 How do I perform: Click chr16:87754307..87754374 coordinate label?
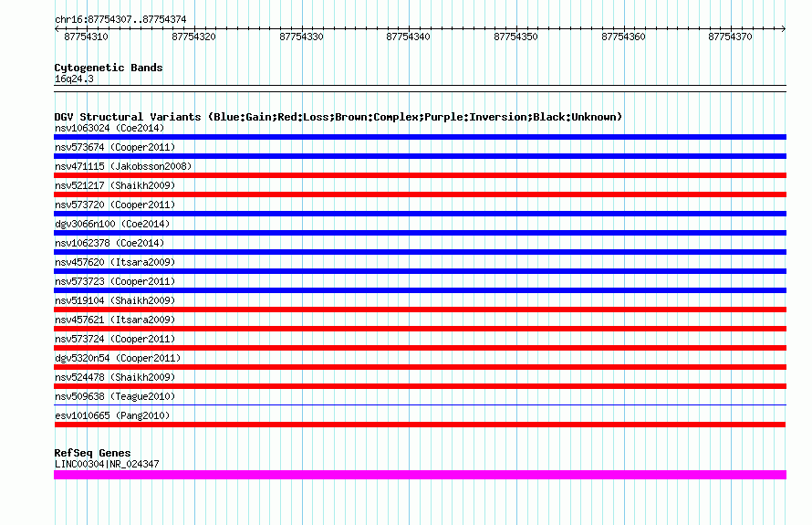coord(120,19)
